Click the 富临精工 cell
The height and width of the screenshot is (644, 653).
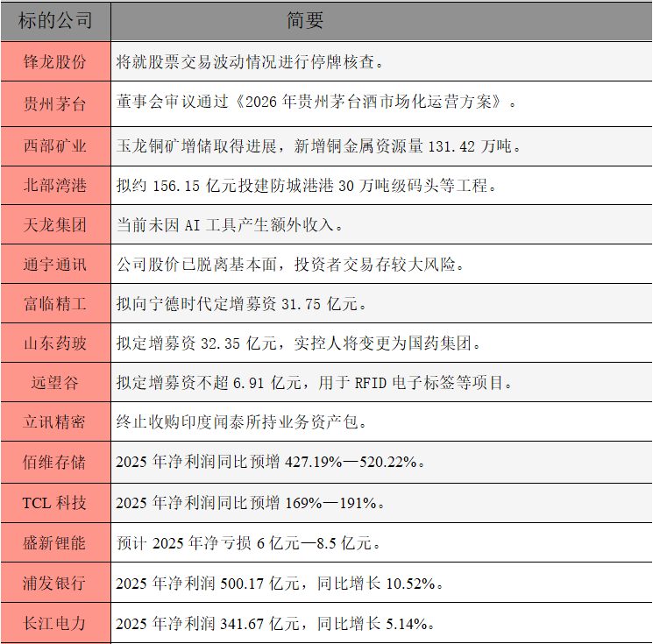(55, 304)
